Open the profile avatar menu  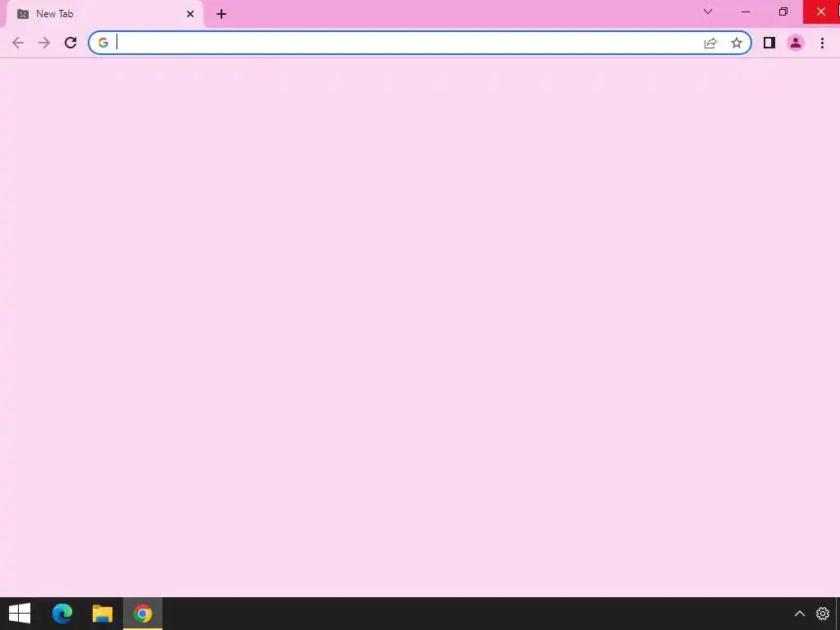(x=796, y=43)
